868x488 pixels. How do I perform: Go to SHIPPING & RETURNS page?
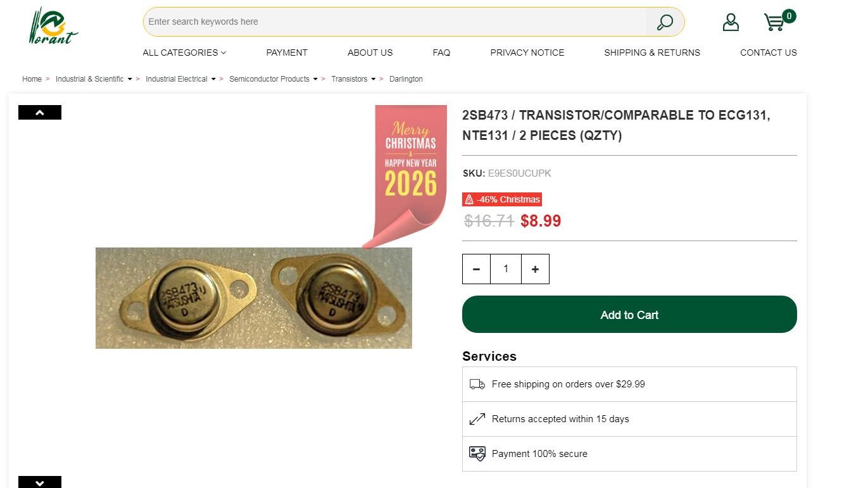click(x=652, y=53)
